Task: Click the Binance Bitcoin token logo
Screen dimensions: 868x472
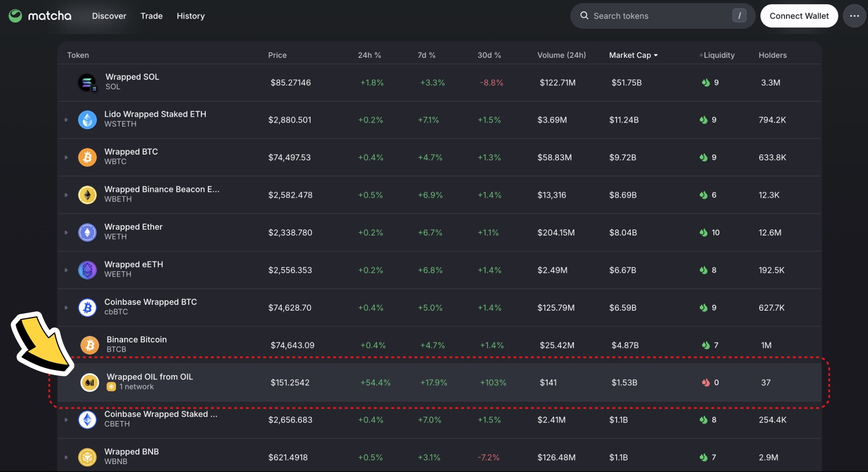Action: pos(89,345)
